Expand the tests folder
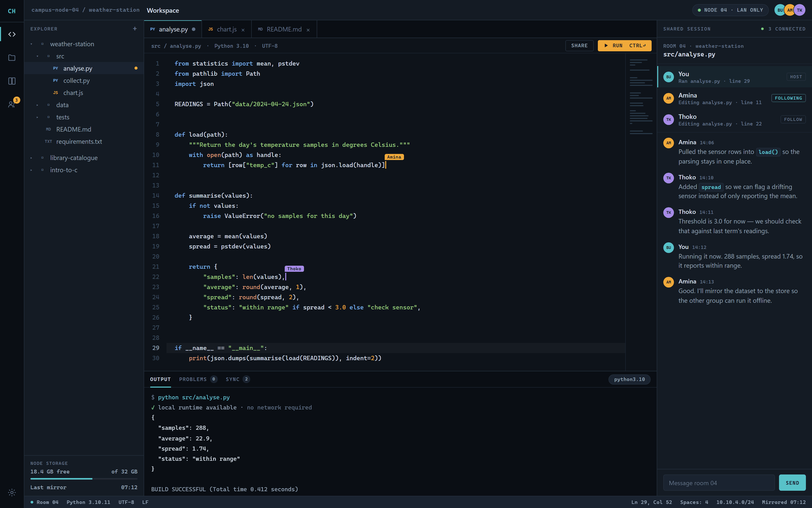Screen dimensions: 812x508 (38, 117)
